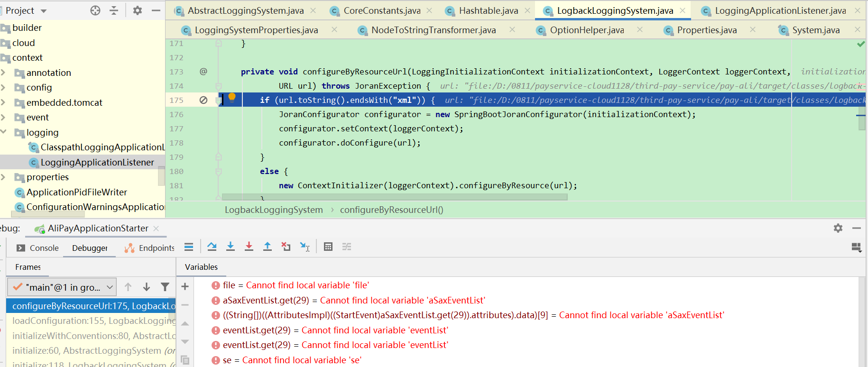Switch to AbstractLoggingSystem.java tab
This screenshot has width=868, height=367.
click(x=245, y=10)
